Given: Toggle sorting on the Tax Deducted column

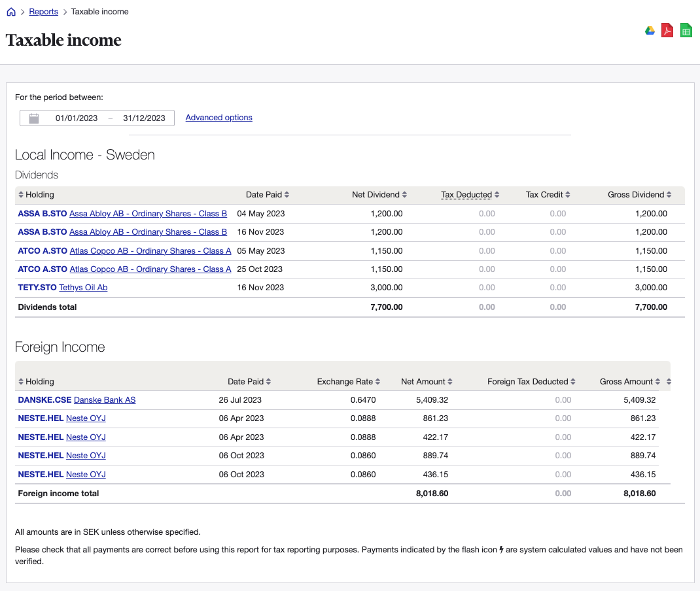Looking at the screenshot, I should point(495,194).
